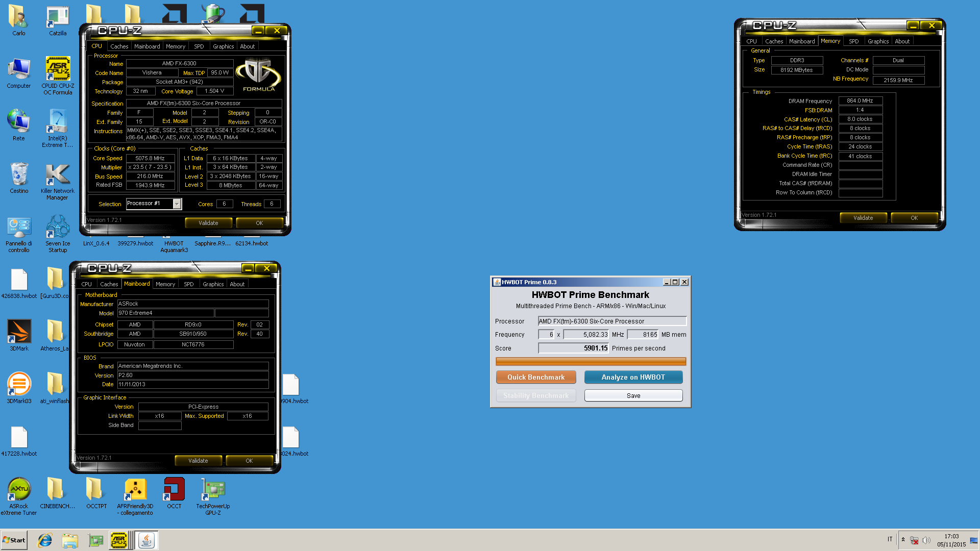Screen dimensions: 980x551
Task: Click DRAM Frequency value 864.0 MHz
Action: (860, 101)
